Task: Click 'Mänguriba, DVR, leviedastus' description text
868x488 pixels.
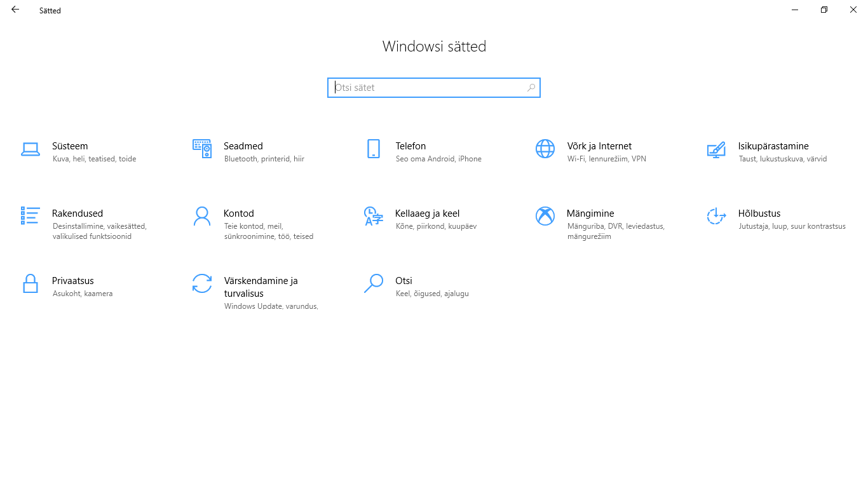Action: point(616,226)
